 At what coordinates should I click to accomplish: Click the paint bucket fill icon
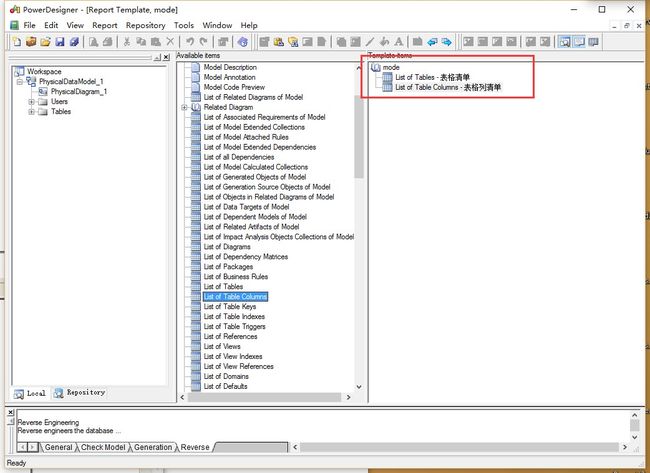[x=384, y=42]
